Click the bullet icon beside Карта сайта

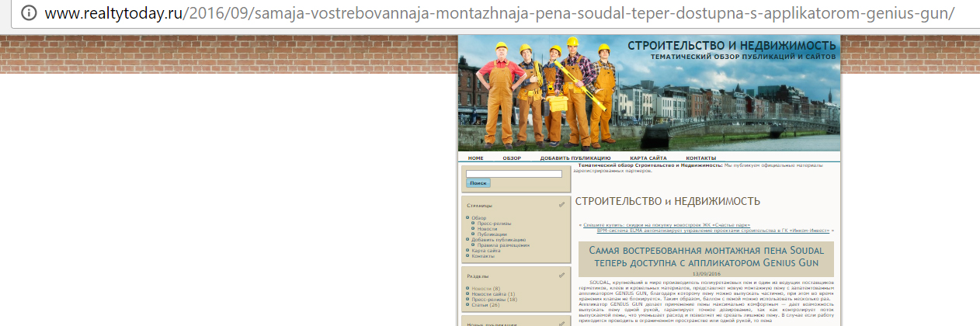pyautogui.click(x=467, y=251)
